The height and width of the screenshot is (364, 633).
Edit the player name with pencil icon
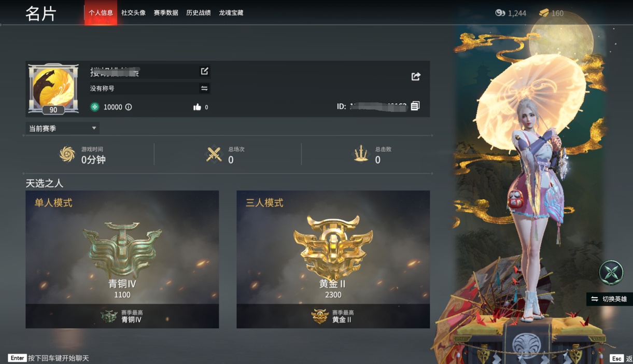tap(204, 71)
